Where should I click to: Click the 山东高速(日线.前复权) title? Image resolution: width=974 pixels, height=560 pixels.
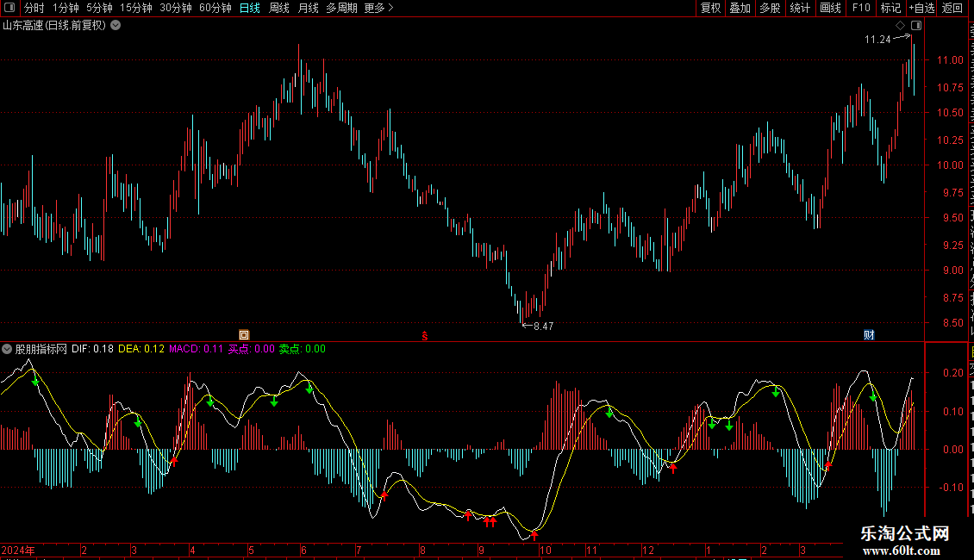(x=54, y=26)
